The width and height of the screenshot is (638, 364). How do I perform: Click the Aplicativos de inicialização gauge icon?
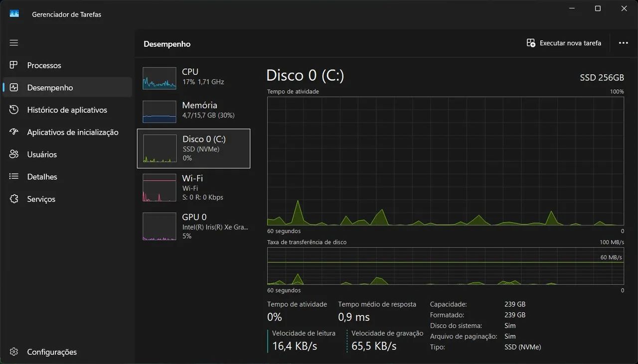(x=14, y=132)
